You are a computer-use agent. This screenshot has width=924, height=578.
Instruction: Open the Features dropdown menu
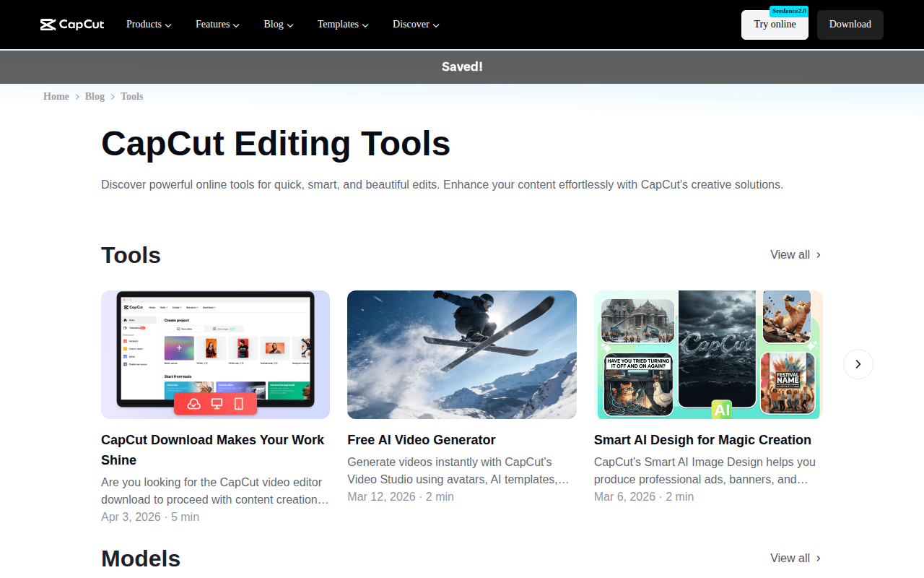click(217, 25)
